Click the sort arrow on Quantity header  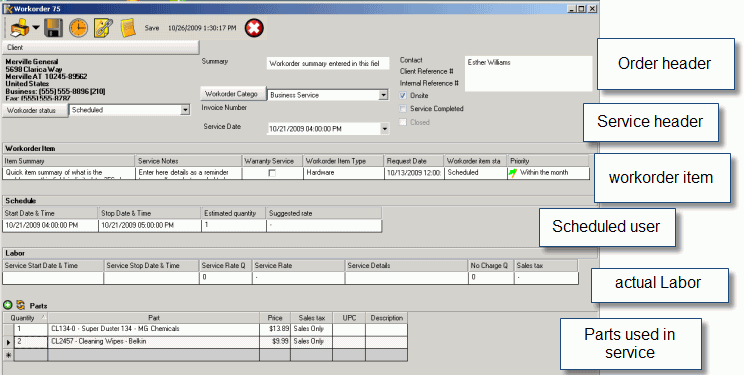[43, 318]
